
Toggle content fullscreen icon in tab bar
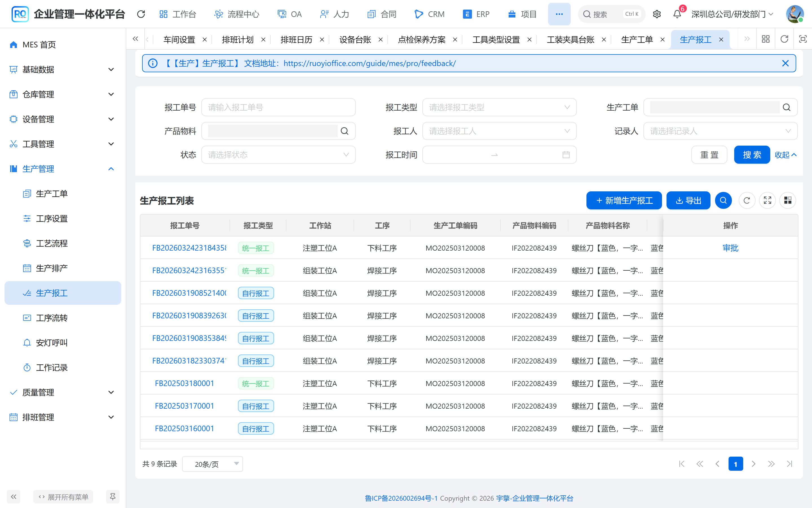click(x=803, y=39)
